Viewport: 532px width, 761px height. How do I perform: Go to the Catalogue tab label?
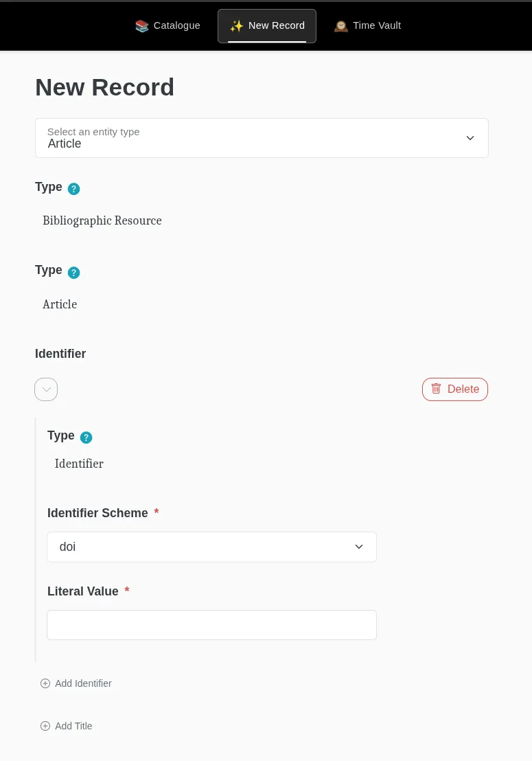pos(176,25)
